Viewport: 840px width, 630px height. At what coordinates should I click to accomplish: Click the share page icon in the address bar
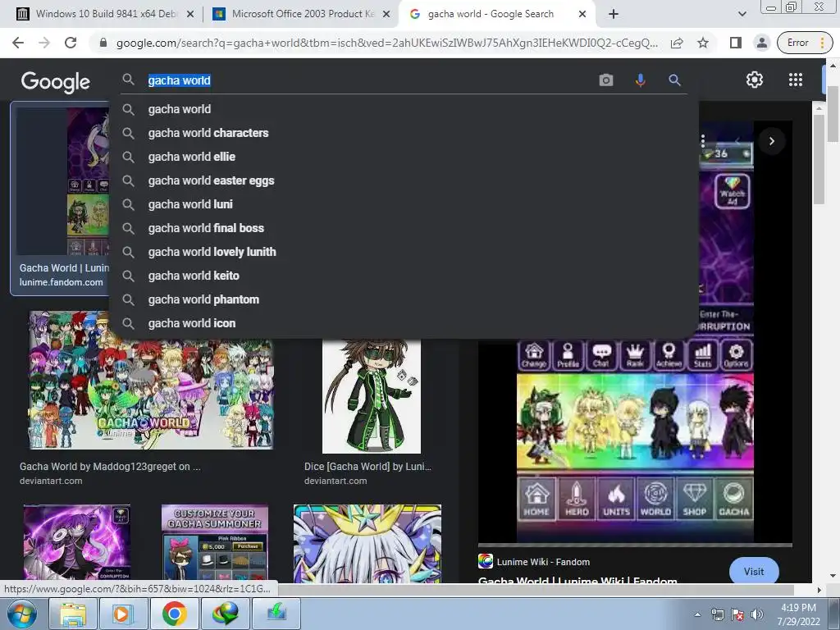677,43
